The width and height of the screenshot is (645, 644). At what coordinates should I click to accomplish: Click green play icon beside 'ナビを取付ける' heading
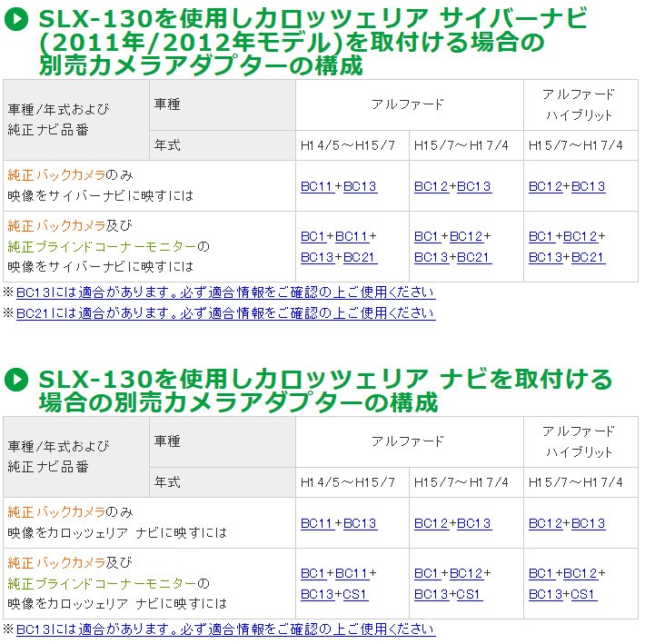click(16, 379)
